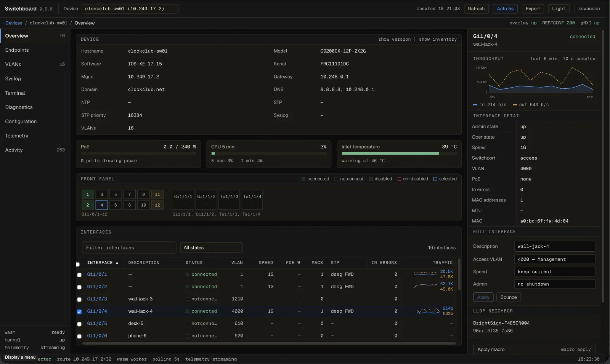Select front panel port 8
This screenshot has width=610, height=364.
pos(130,205)
